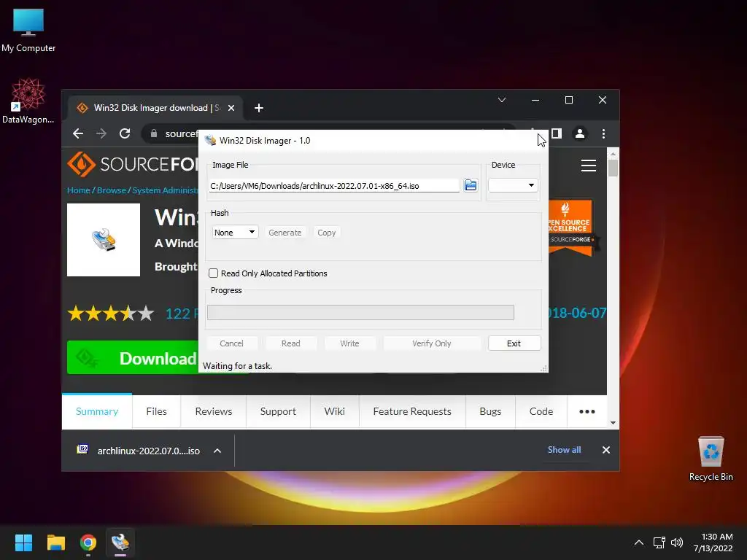Click the Copy hash button
The image size is (747, 560).
[326, 233]
